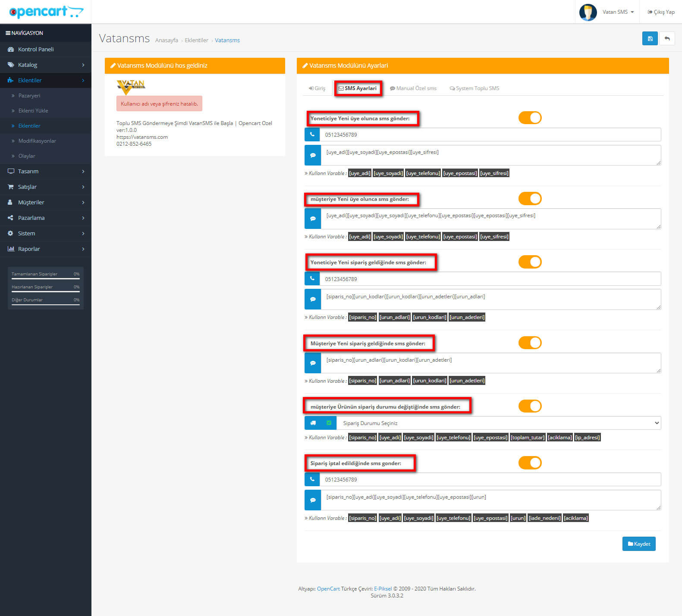Click Hazırlanan Siparişler progress bar
Viewport: 682px width, 616px height.
pyautogui.click(x=46, y=291)
